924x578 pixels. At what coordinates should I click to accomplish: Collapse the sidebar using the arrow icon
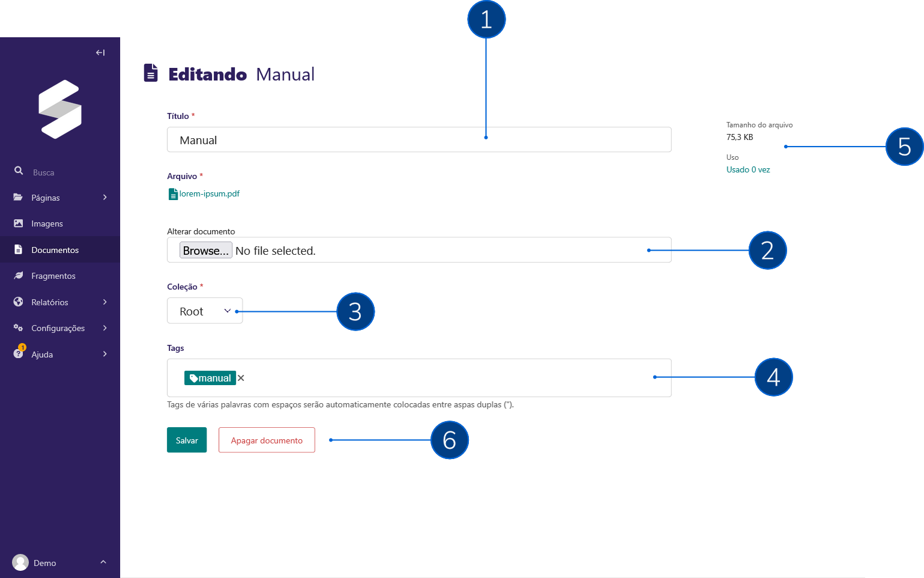coord(100,52)
